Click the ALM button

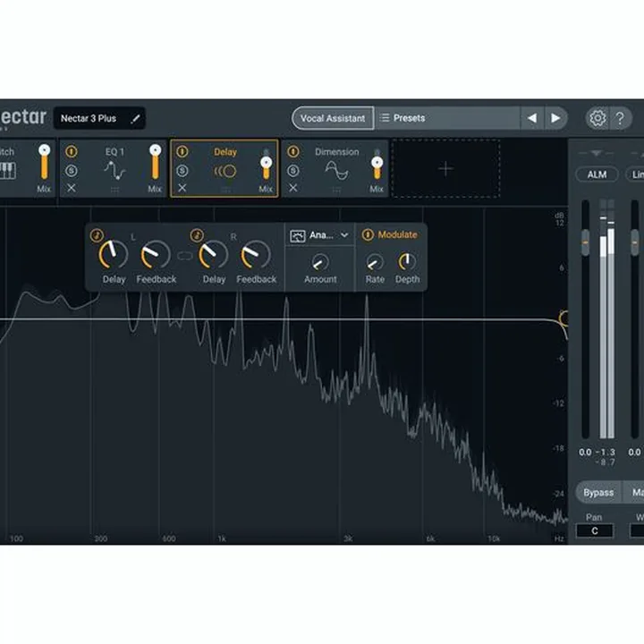(597, 174)
